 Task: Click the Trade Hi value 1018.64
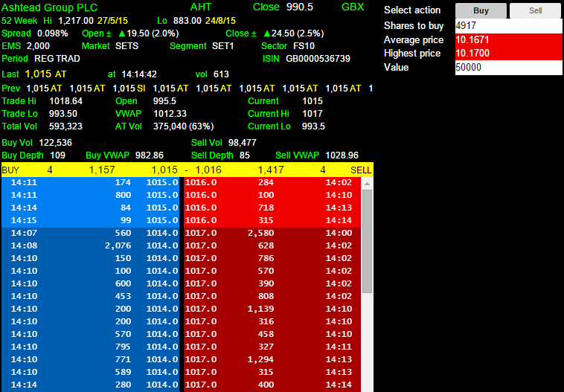65,101
